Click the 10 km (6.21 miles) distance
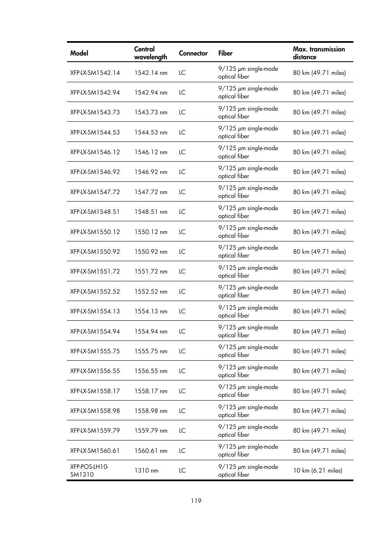 coord(318,470)
